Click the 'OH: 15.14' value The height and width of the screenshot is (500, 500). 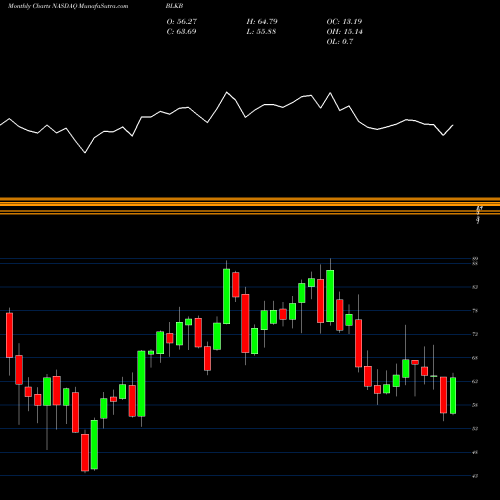click(x=345, y=32)
